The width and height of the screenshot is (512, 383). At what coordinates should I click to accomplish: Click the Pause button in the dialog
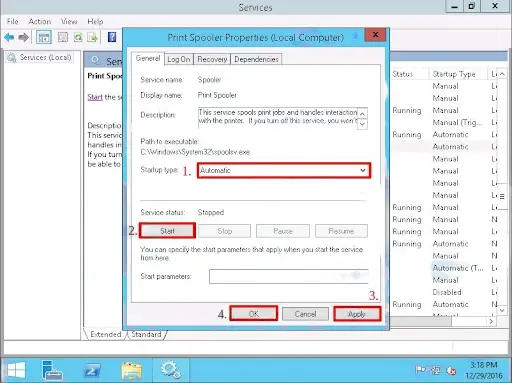coord(283,231)
